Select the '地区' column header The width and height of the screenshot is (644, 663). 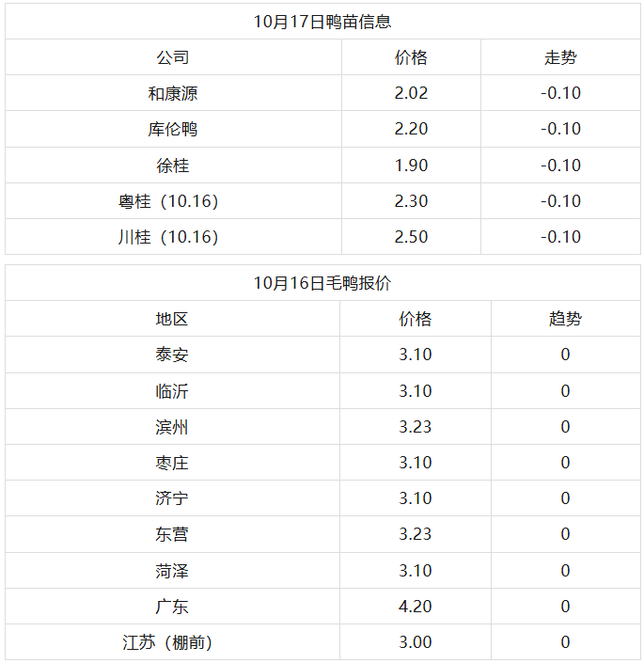171,319
